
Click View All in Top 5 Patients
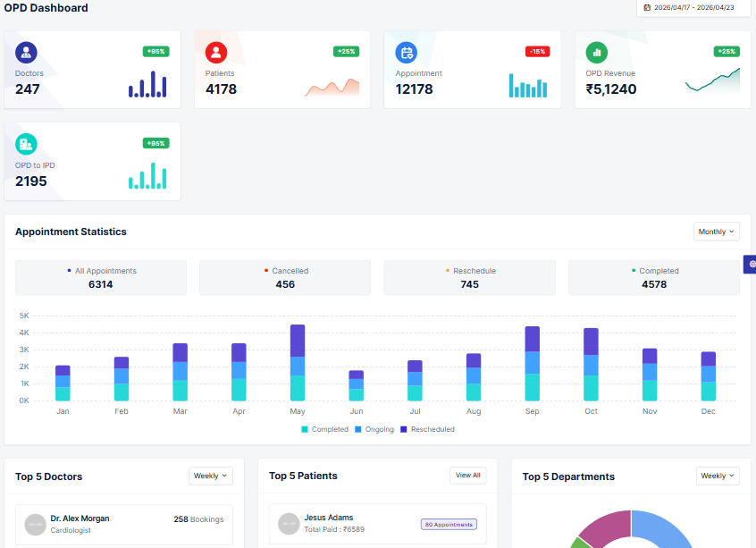pos(467,475)
